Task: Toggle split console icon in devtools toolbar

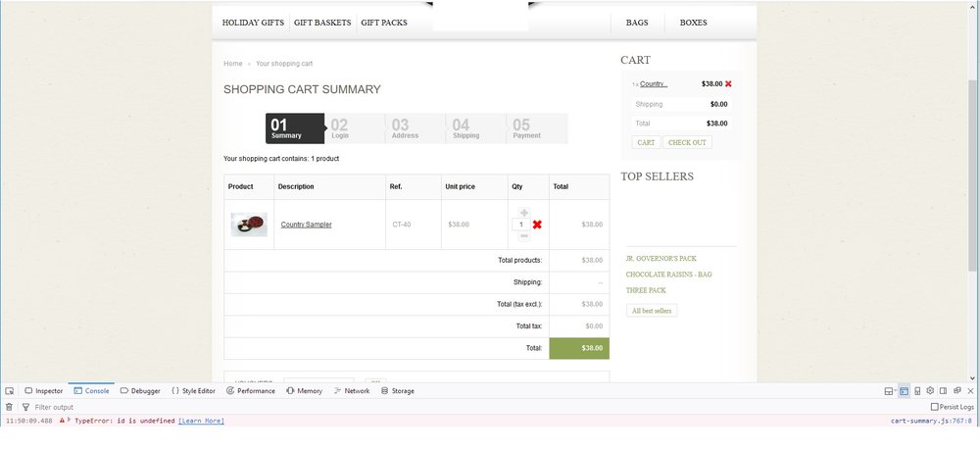Action: 904,391
